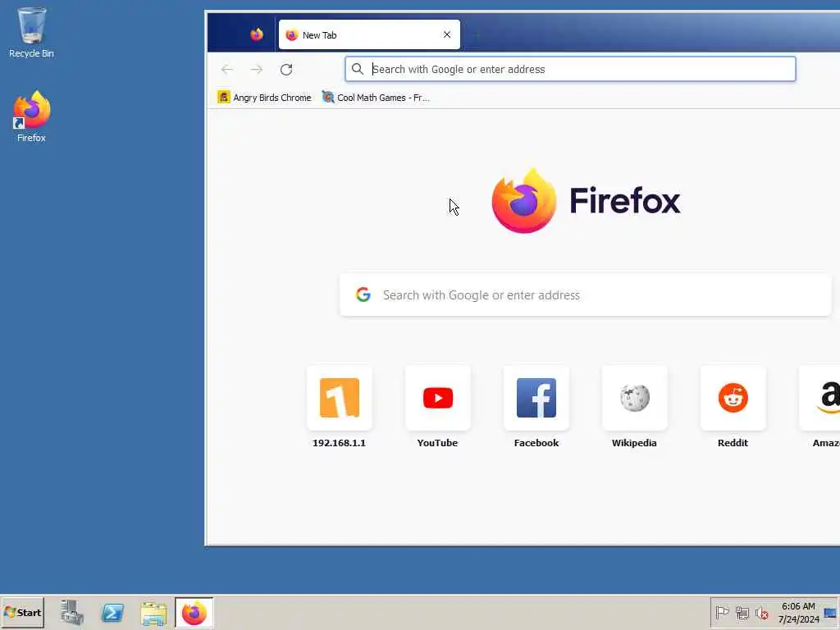Open the Angry Birds Chrome bookmark
Image resolution: width=840 pixels, height=630 pixels.
[265, 98]
